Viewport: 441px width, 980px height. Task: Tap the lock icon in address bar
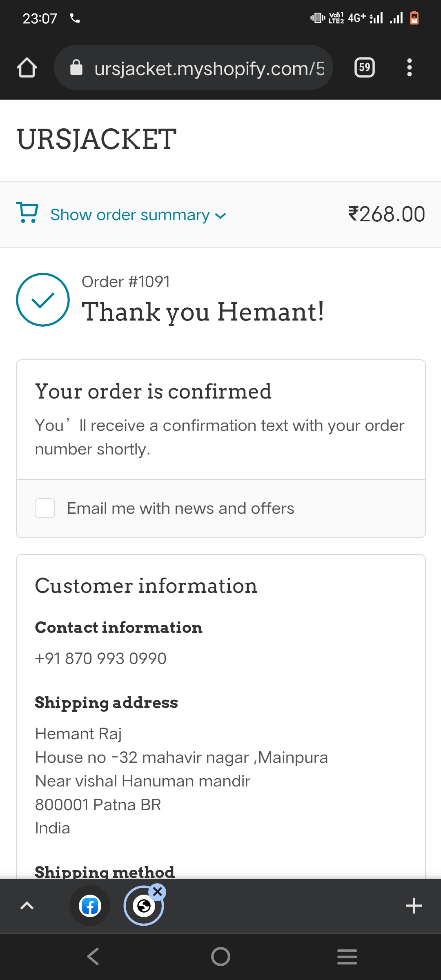coord(76,68)
